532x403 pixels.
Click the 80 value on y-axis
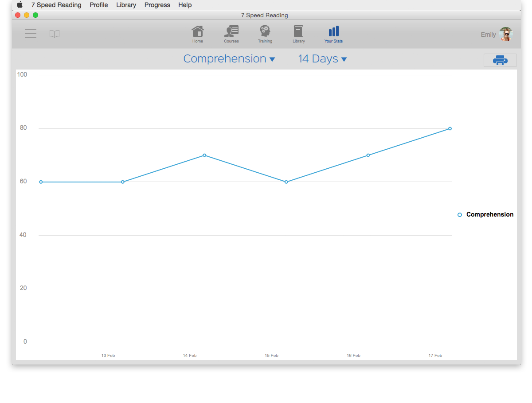[x=23, y=128]
